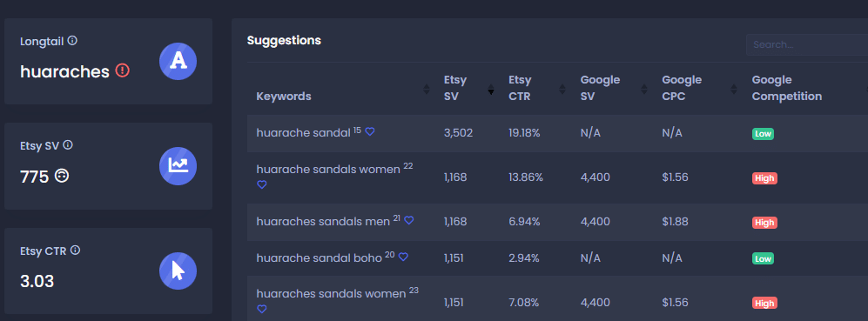This screenshot has height=321, width=868.
Task: Click the round letter A Longtail icon
Action: coord(178,61)
